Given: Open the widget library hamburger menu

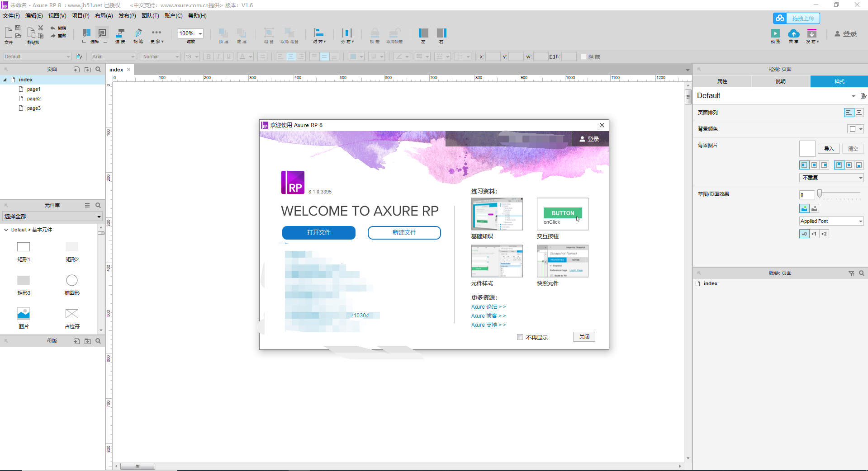Looking at the screenshot, I should pos(87,205).
